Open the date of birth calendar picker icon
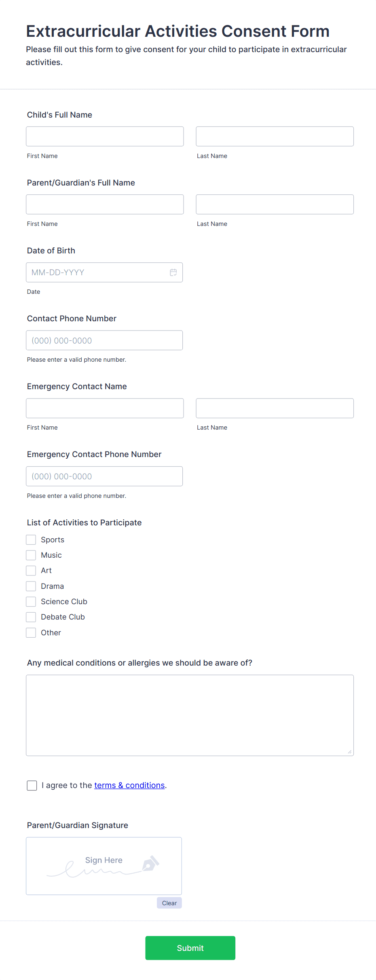 [173, 272]
